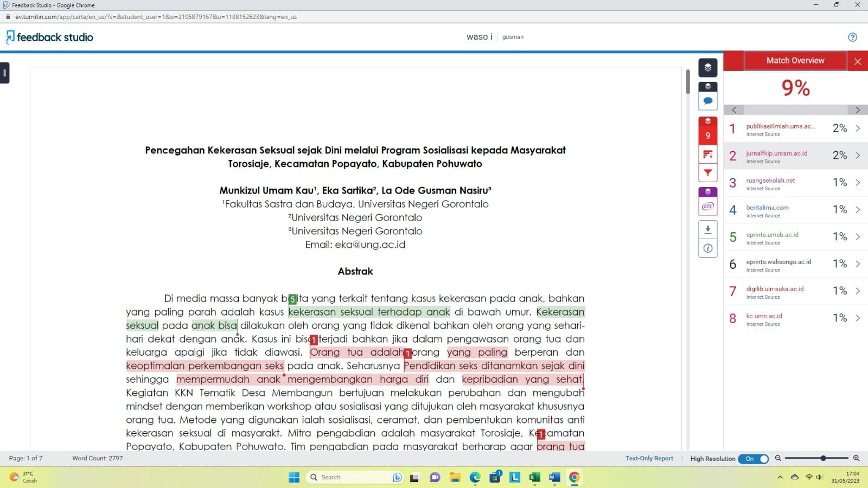Expand the left page thumbnails handle

[x=4, y=73]
